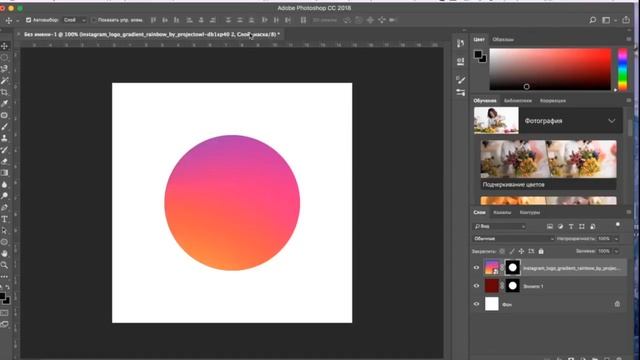Select the Crop tool

[4, 92]
